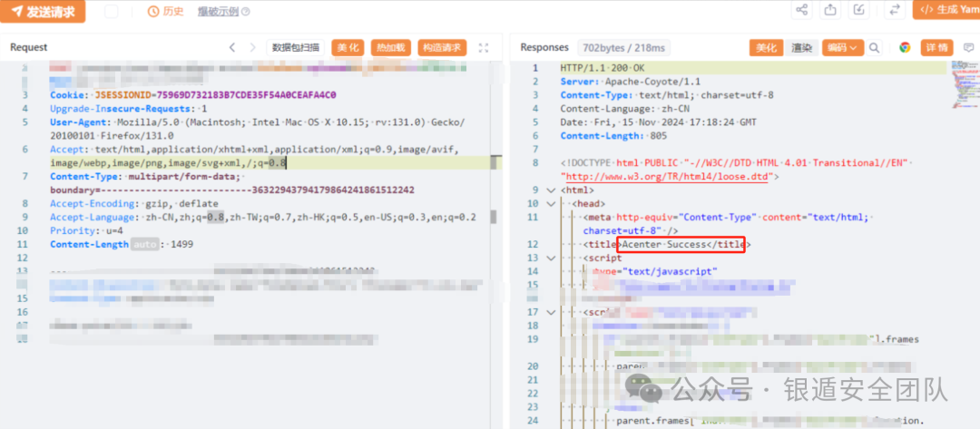Click the swap arrows icon

895,9
